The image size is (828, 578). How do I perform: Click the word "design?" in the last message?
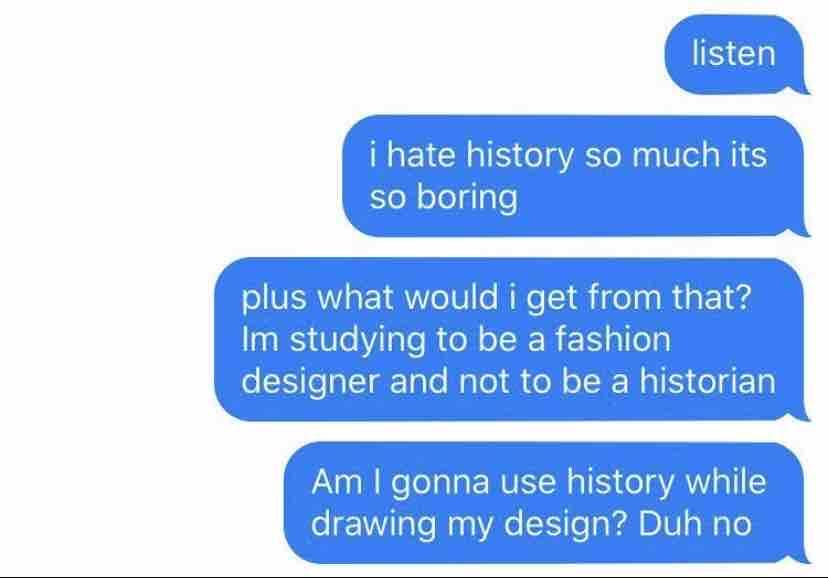564,525
